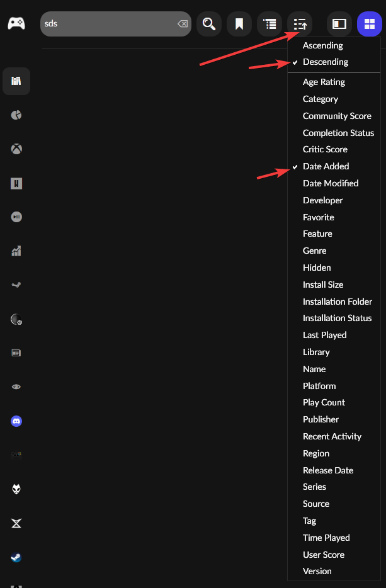386x588 pixels.
Task: Click inside the search input field
Action: pos(107,23)
